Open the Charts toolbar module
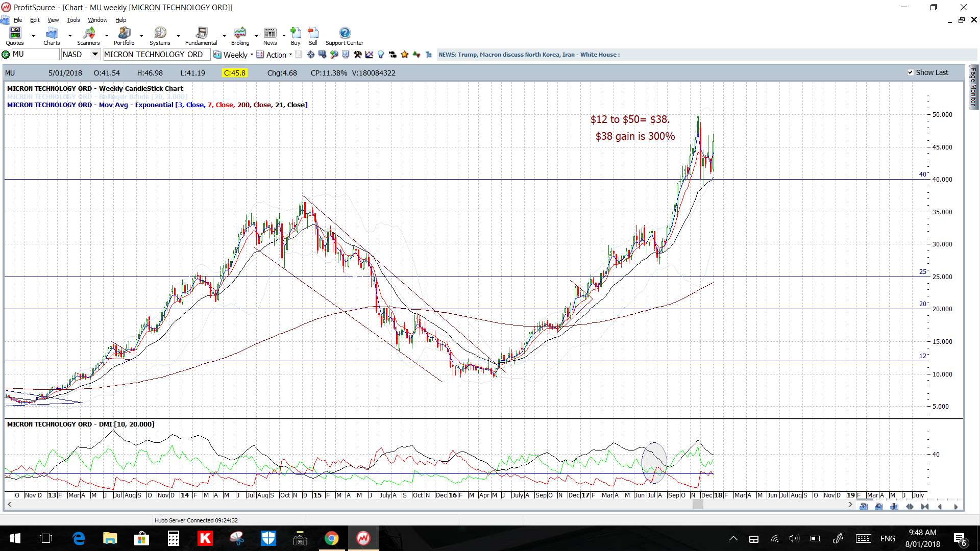Image resolution: width=980 pixels, height=551 pixels. 52,36
